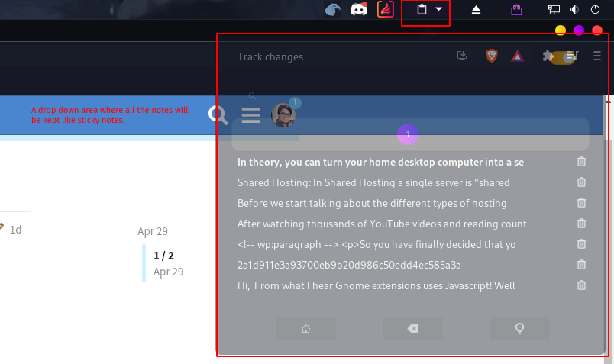Delete the 'Shared Hosting' clipboard entry
The height and width of the screenshot is (364, 614).
pyautogui.click(x=581, y=182)
